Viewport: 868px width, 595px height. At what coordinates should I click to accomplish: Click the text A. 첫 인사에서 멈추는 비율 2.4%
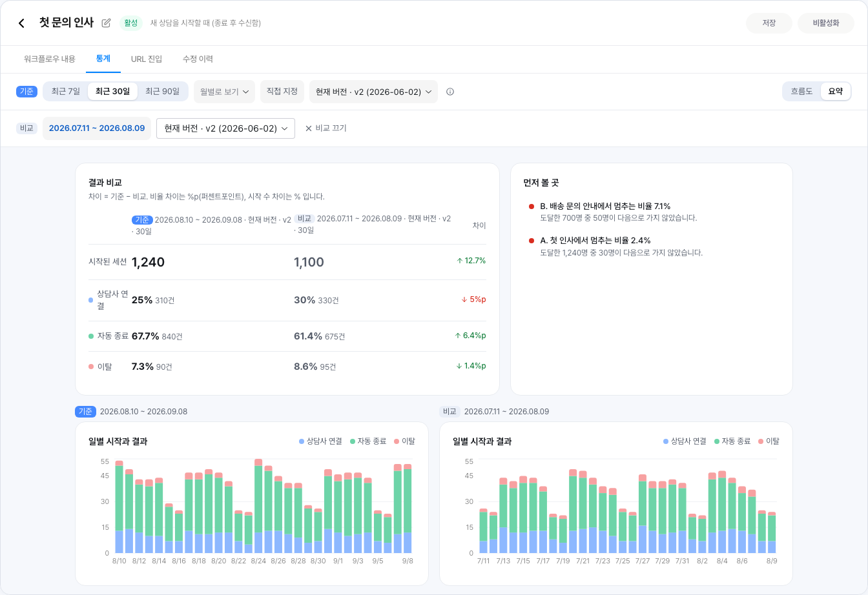595,241
